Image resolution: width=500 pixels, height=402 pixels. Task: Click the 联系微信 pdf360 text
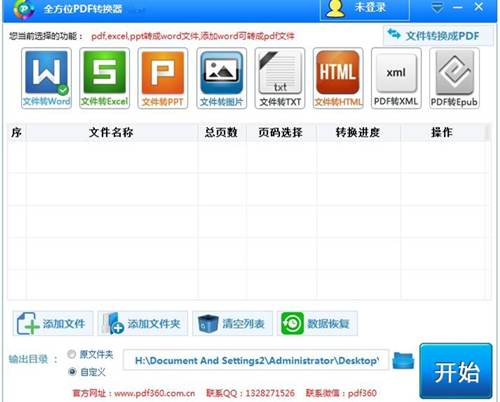click(x=341, y=393)
